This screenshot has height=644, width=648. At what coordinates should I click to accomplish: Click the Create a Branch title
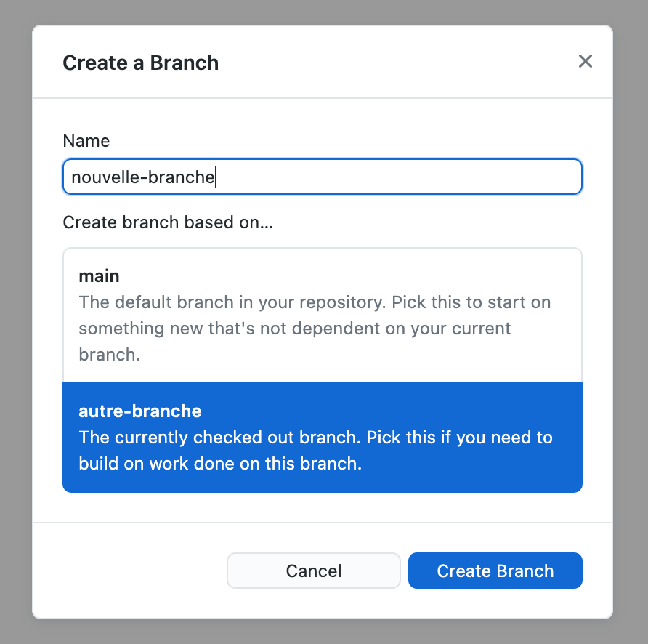click(x=140, y=63)
